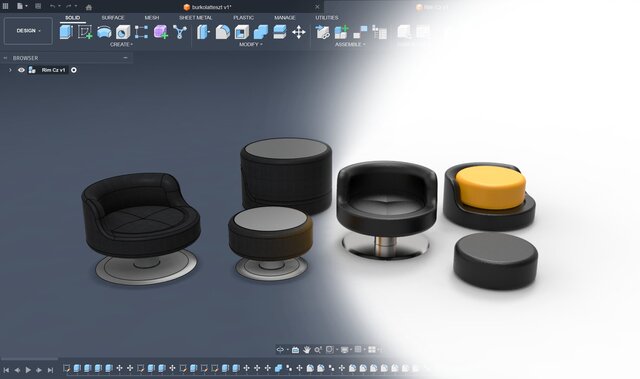Switch to the UTILITIES tab
Screen dimensions: 640x379
click(327, 18)
